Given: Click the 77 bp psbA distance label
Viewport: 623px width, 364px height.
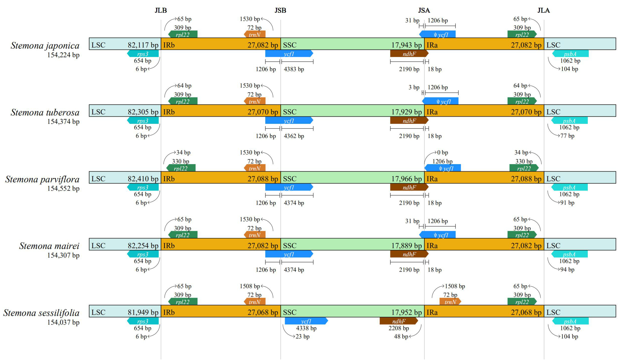Looking at the screenshot, I should tap(567, 136).
